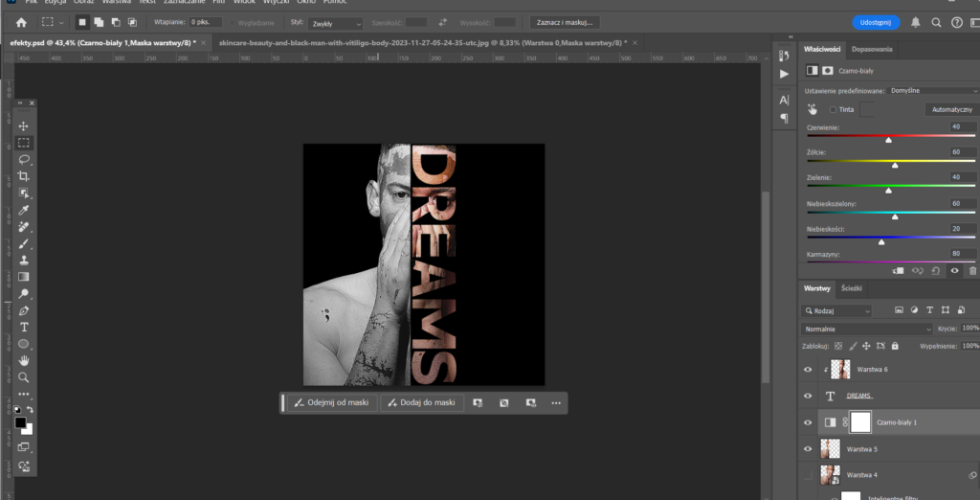Open notifications bell icon

[x=915, y=23]
